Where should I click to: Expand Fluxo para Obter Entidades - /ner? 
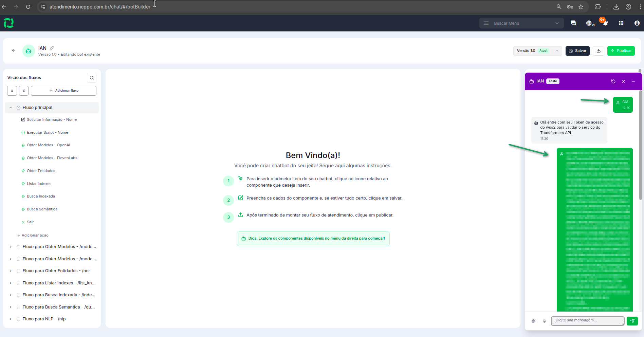pos(11,271)
